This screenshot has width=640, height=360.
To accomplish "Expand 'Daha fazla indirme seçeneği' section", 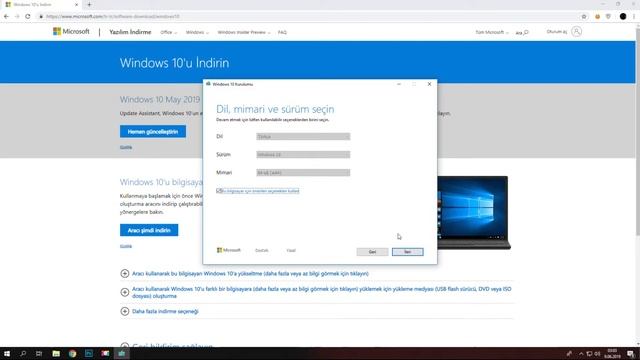I will pos(165,311).
